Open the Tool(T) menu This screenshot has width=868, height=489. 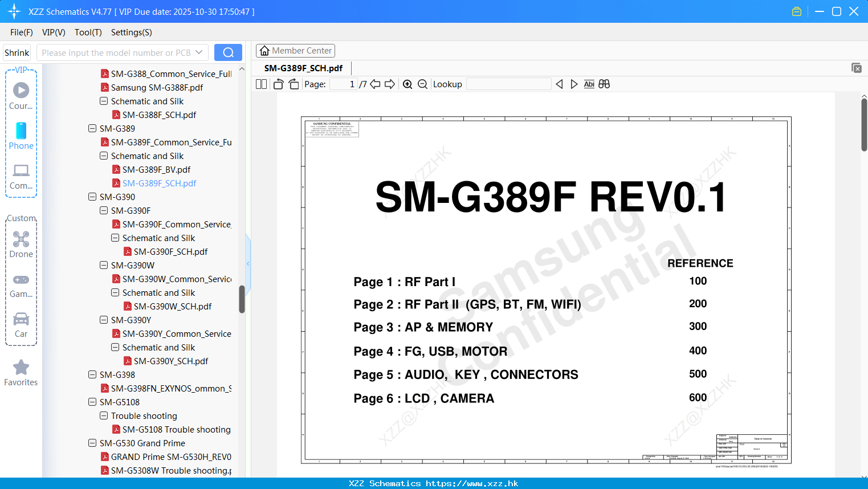pos(88,32)
